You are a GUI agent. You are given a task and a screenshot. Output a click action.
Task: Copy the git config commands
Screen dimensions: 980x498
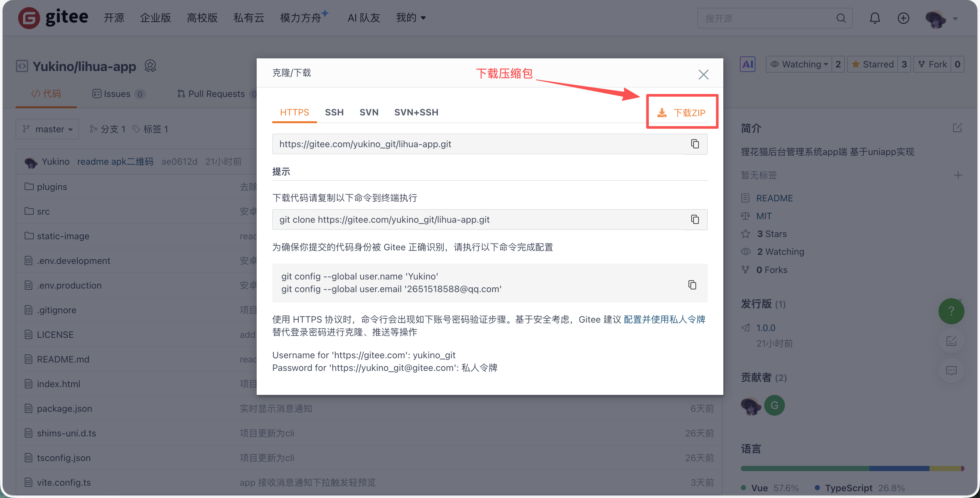coord(692,284)
